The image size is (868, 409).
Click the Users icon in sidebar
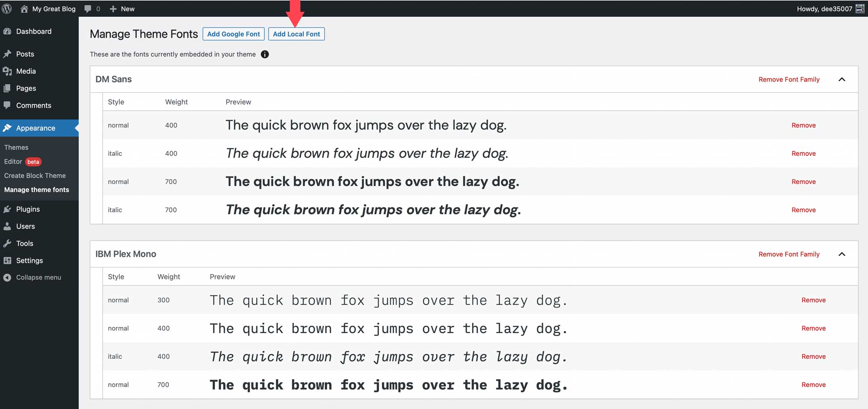(9, 226)
